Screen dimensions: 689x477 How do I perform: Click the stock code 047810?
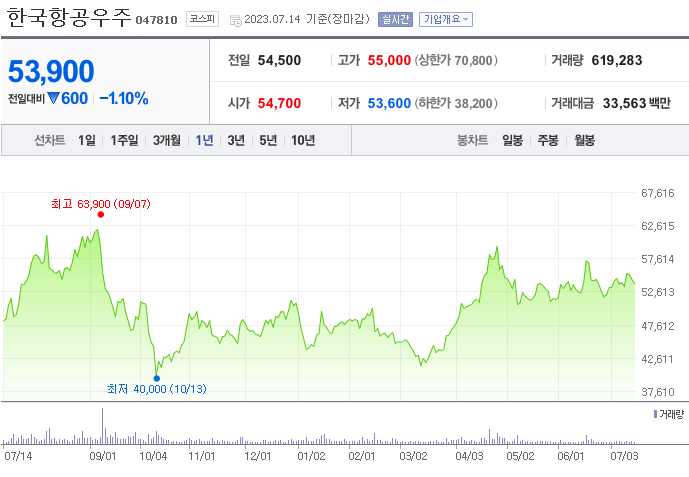pyautogui.click(x=156, y=20)
